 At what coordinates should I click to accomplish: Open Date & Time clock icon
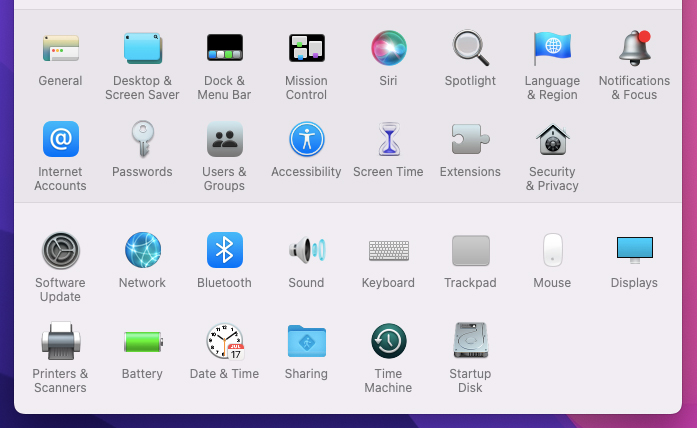224,341
